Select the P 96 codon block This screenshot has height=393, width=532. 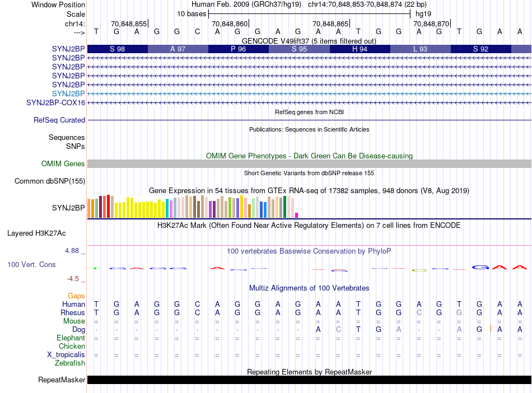tap(239, 49)
